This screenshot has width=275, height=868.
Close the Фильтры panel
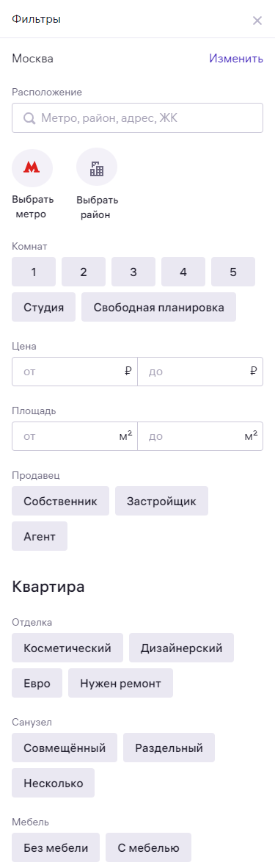257,21
